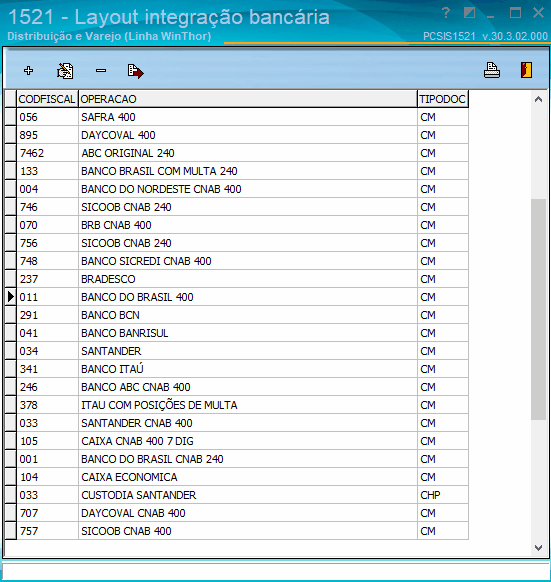This screenshot has width=551, height=582.
Task: Select the BANCO BCN row
Action: tap(237, 315)
